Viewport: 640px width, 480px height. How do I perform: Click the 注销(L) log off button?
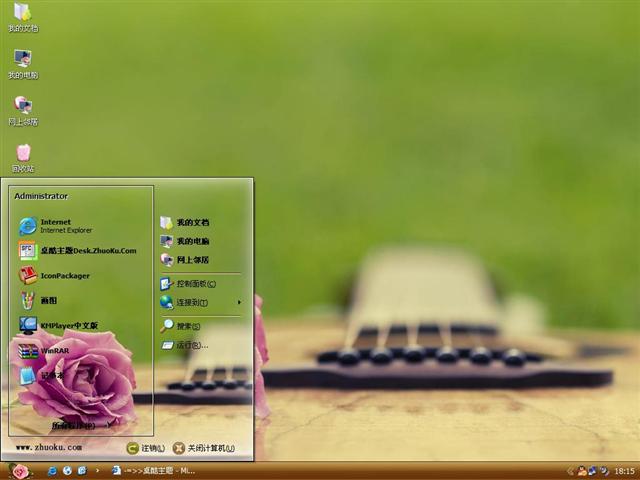146,448
